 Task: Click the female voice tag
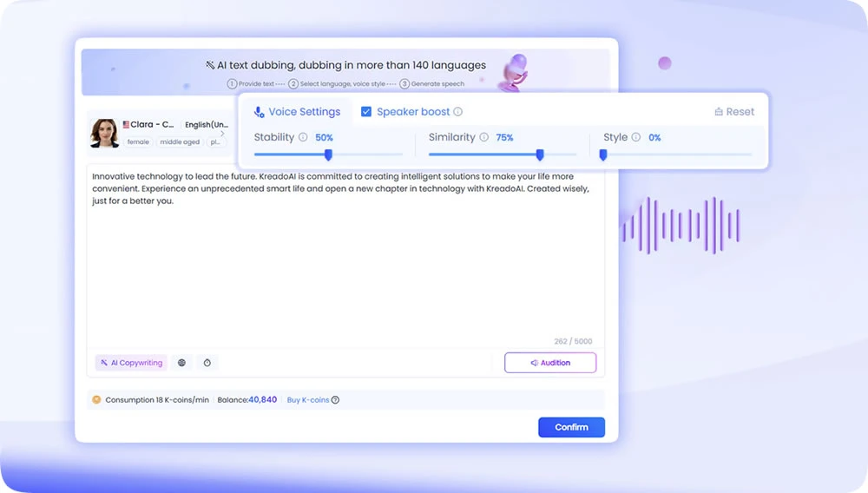(138, 142)
